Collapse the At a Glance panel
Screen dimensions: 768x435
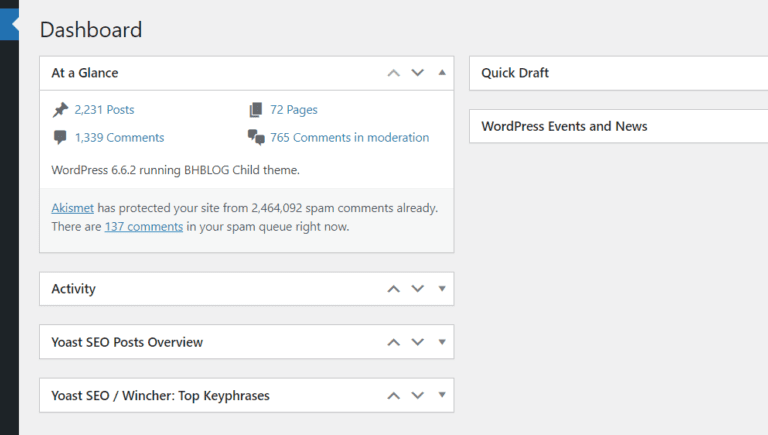click(x=442, y=73)
